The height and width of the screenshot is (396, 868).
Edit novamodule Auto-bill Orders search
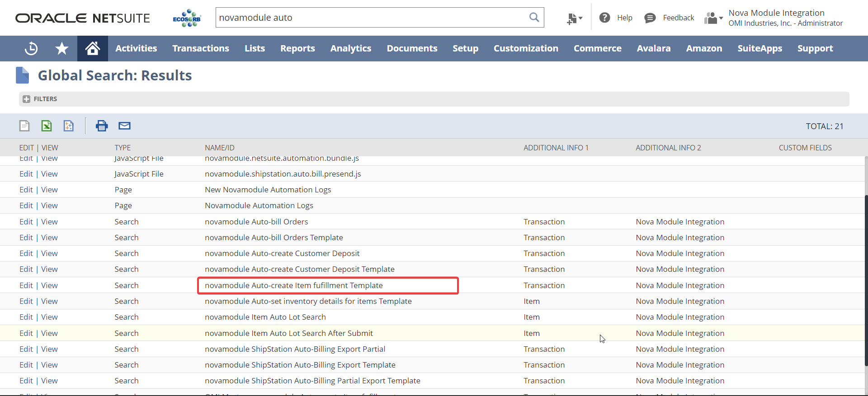pos(26,222)
